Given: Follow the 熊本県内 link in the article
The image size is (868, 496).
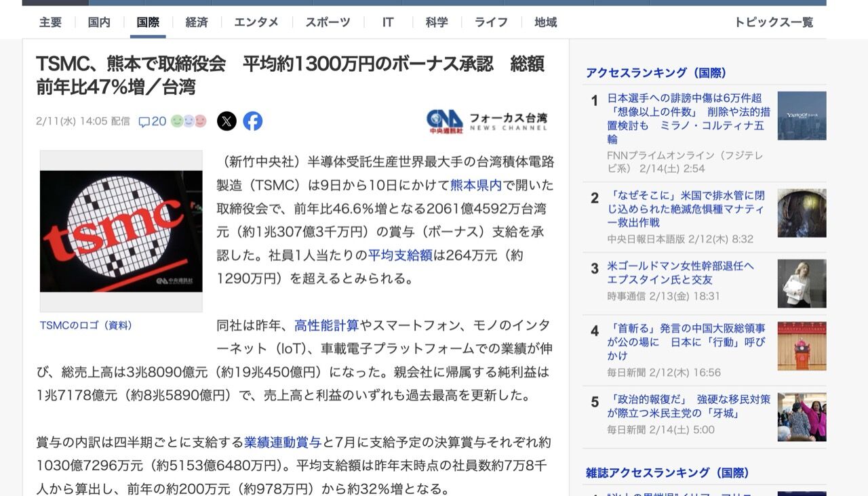Looking at the screenshot, I should click(476, 185).
